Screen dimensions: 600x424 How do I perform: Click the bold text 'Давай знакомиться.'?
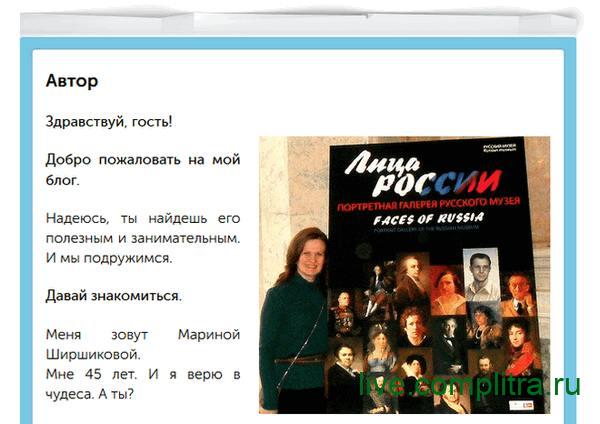click(114, 296)
